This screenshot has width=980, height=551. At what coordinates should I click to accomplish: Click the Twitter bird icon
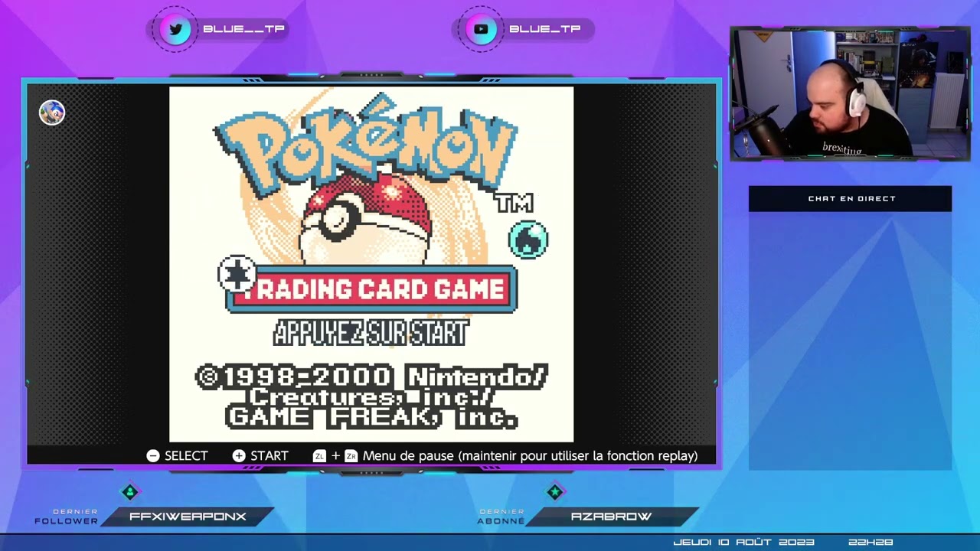pyautogui.click(x=175, y=29)
